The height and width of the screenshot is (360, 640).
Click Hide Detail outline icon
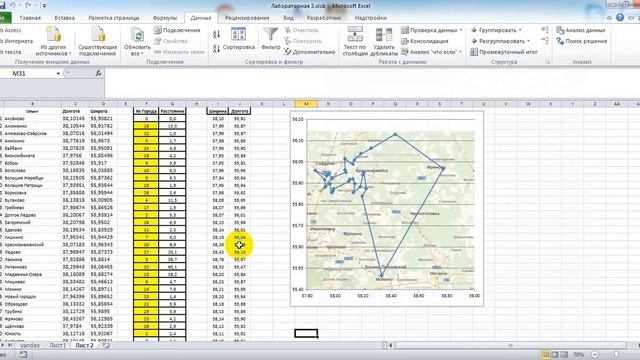click(544, 40)
